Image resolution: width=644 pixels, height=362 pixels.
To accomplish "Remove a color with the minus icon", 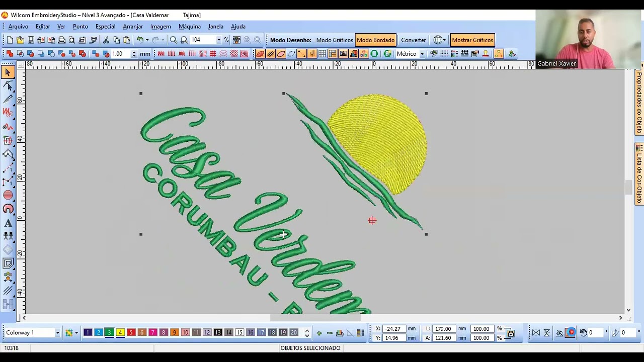I will [x=330, y=333].
